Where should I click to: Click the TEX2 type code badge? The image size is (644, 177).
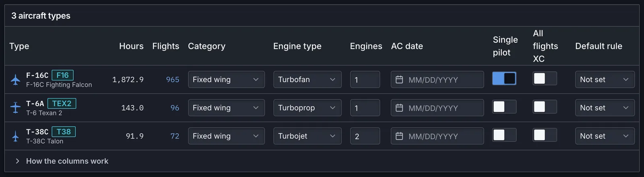[62, 103]
